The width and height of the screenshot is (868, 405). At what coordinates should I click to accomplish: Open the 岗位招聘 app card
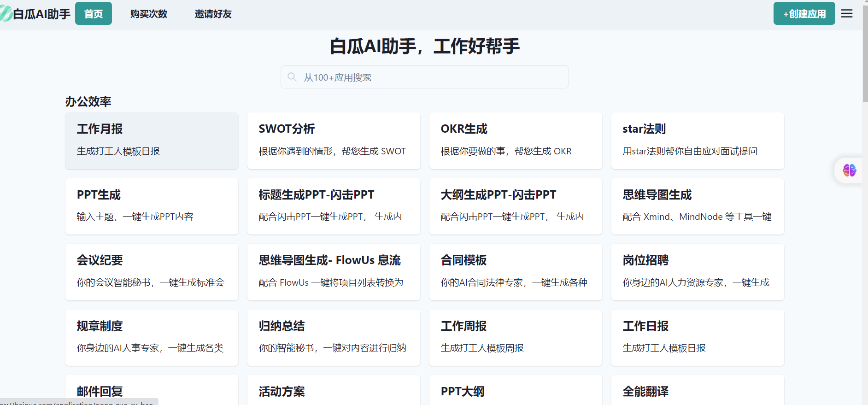pos(698,272)
